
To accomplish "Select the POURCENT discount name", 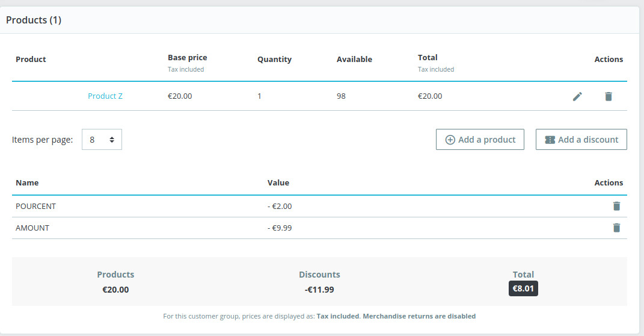I will 35,206.
